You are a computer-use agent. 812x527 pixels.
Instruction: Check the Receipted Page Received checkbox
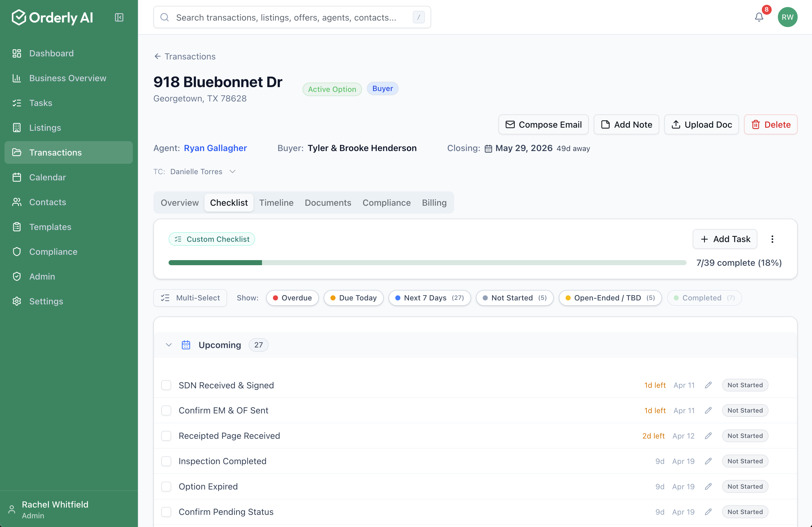[x=166, y=436]
